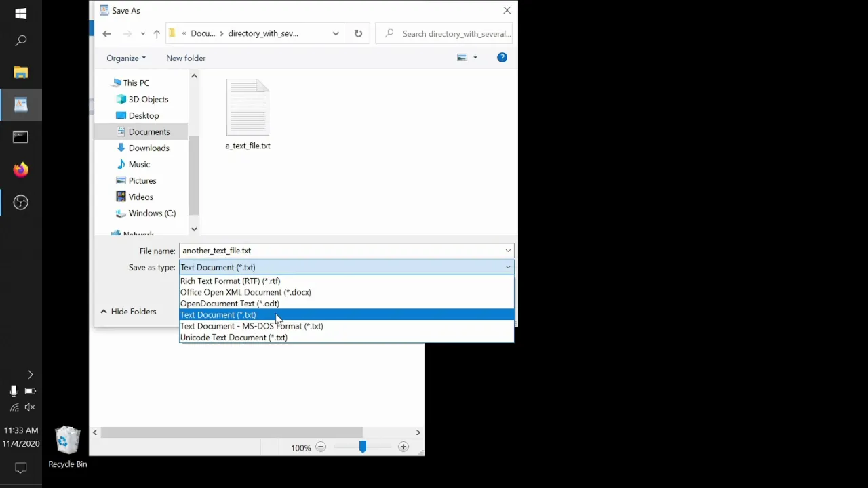
Task: Open File Explorer from the taskbar
Action: (20, 73)
